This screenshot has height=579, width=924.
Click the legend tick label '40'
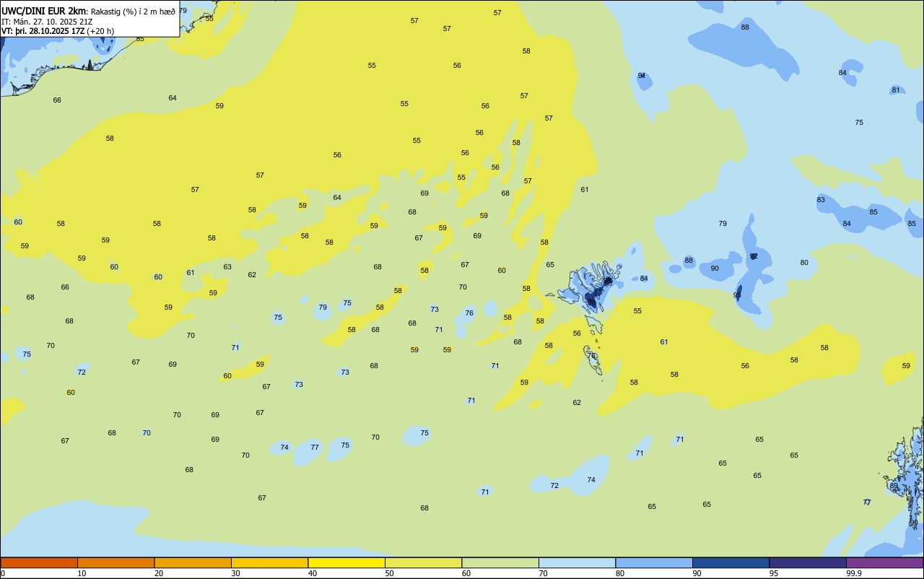(x=313, y=573)
